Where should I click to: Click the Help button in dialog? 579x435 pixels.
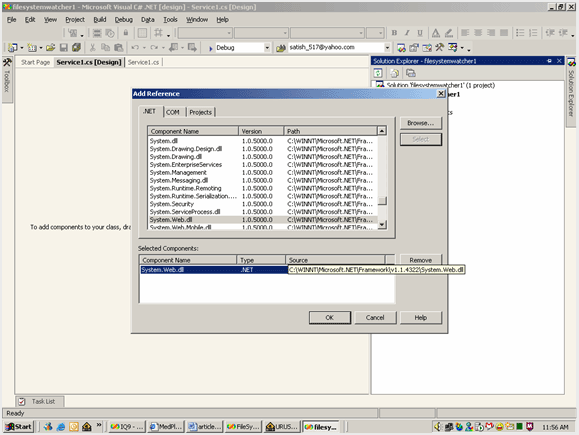[x=421, y=318]
